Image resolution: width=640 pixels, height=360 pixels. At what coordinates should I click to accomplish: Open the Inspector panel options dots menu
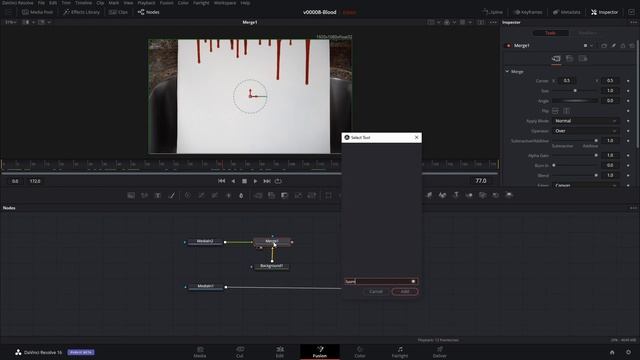point(633,22)
